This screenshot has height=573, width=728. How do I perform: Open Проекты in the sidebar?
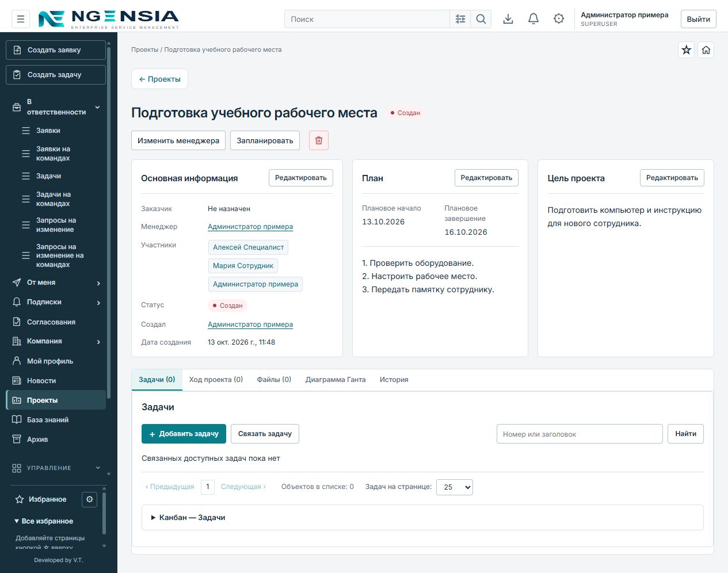click(56, 400)
